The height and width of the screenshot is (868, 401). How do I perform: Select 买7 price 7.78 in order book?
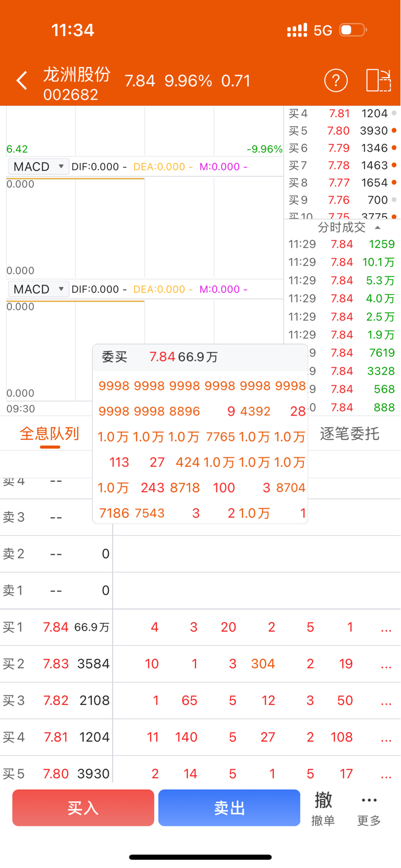(x=339, y=165)
